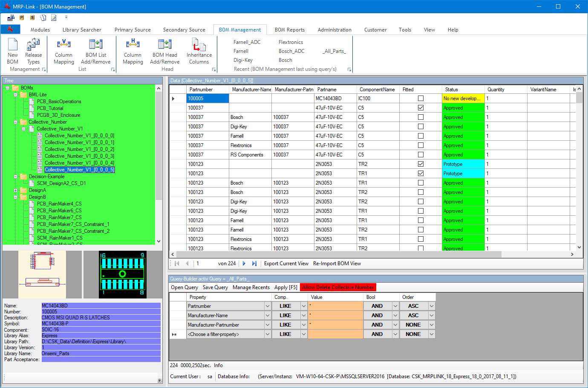
Task: Open the Primary Source tab
Action: (133, 30)
